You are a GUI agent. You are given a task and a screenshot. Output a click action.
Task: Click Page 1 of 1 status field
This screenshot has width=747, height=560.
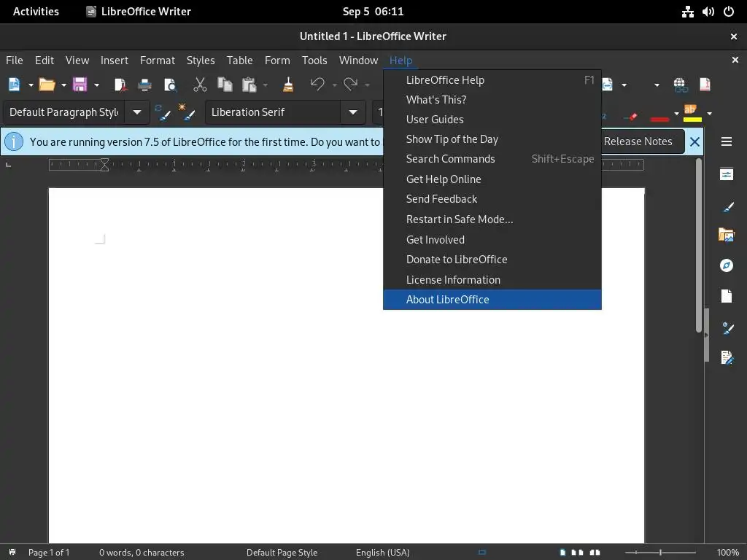click(x=49, y=553)
